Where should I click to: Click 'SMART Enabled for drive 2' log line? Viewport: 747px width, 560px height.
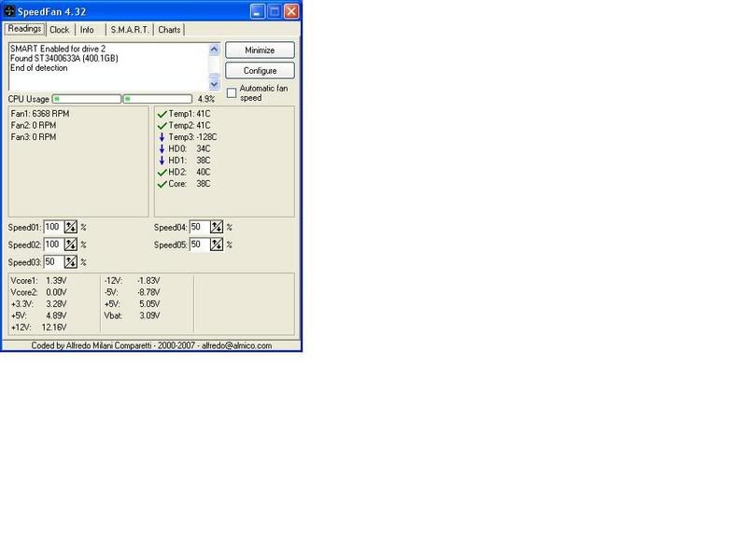coord(58,49)
